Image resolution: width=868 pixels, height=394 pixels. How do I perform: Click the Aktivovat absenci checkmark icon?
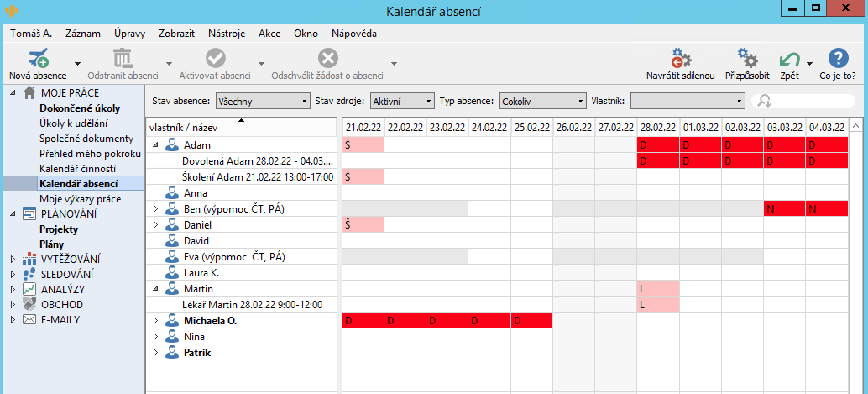[x=215, y=58]
